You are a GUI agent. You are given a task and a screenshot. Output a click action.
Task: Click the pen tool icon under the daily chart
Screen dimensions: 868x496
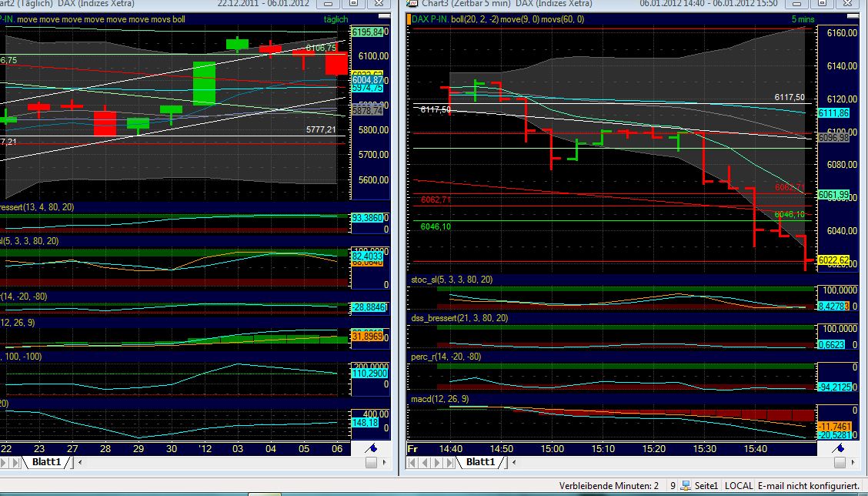point(372,447)
